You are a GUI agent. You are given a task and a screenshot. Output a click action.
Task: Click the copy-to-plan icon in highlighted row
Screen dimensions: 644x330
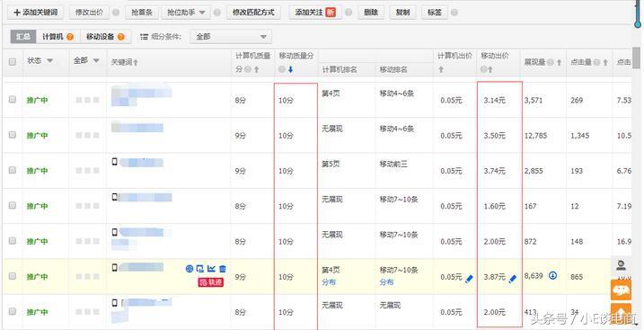point(200,269)
